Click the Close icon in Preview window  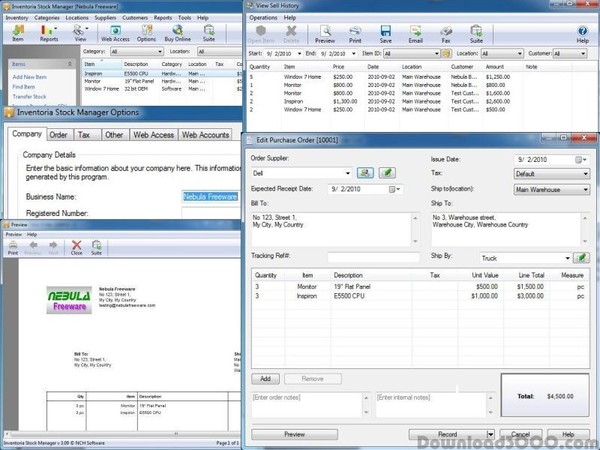pyautogui.click(x=77, y=248)
